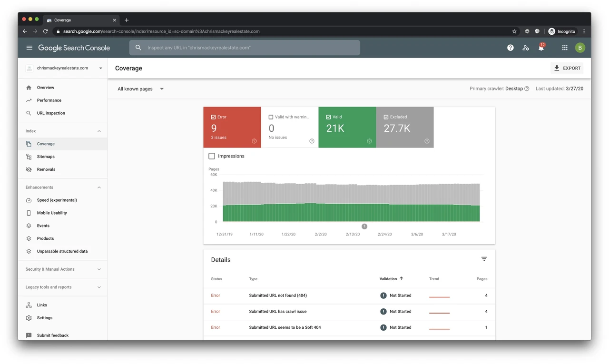
Task: Open Speed (experimental) report
Action: point(63,200)
